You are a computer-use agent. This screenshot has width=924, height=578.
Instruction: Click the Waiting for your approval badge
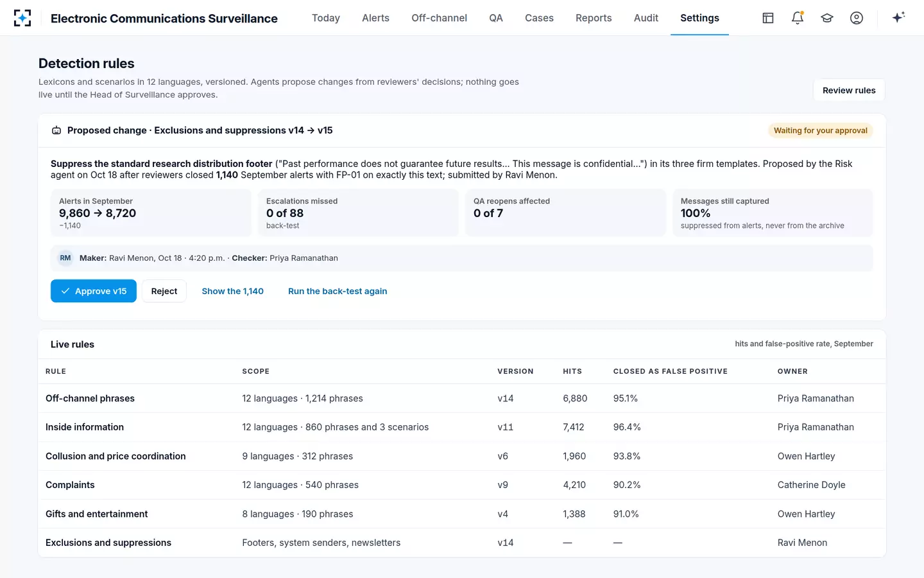coord(821,130)
